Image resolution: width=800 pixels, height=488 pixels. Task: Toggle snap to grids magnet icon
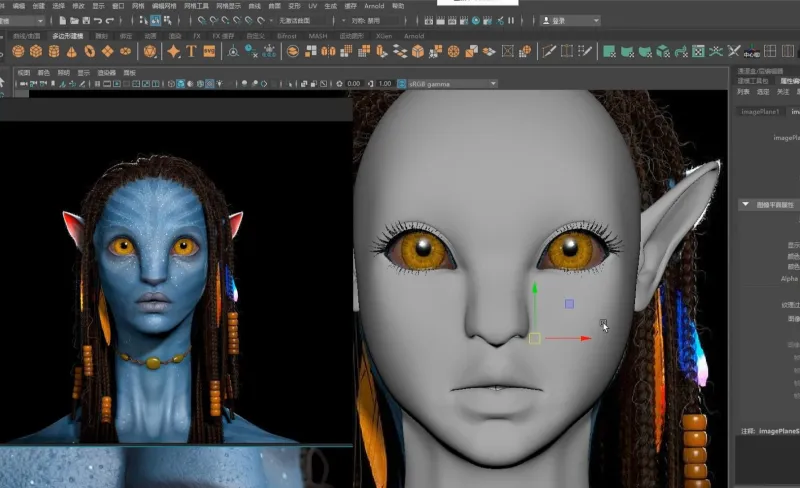coord(202,20)
